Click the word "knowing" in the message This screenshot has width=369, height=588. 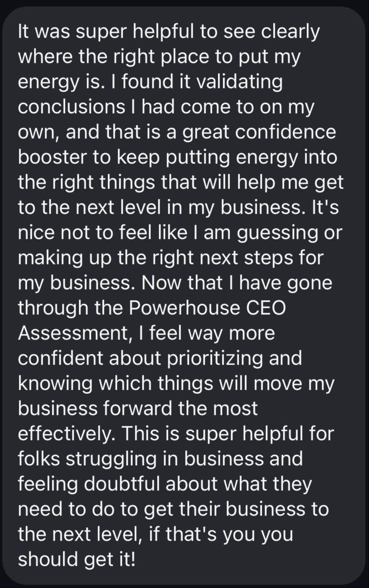[54, 383]
